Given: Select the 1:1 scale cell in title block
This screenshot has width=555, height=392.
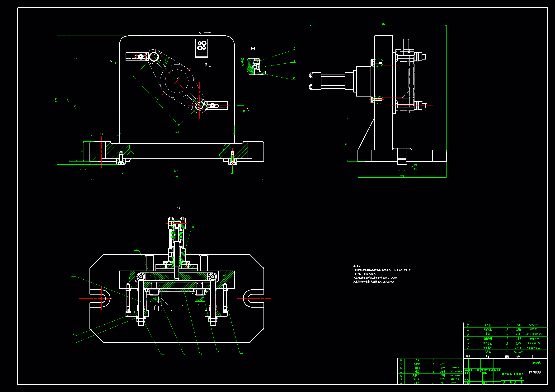Looking at the screenshot, I should tap(521, 378).
